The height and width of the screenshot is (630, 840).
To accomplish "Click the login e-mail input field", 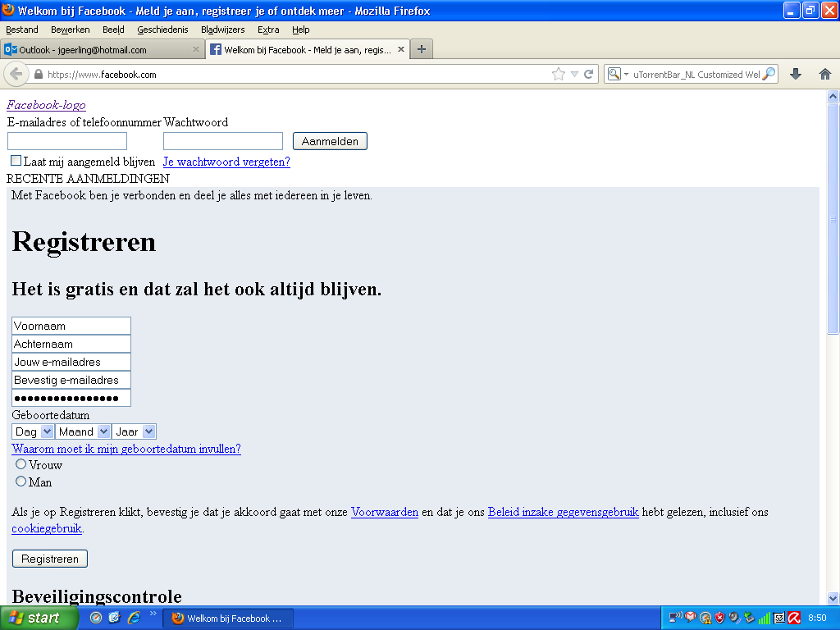I will (67, 141).
